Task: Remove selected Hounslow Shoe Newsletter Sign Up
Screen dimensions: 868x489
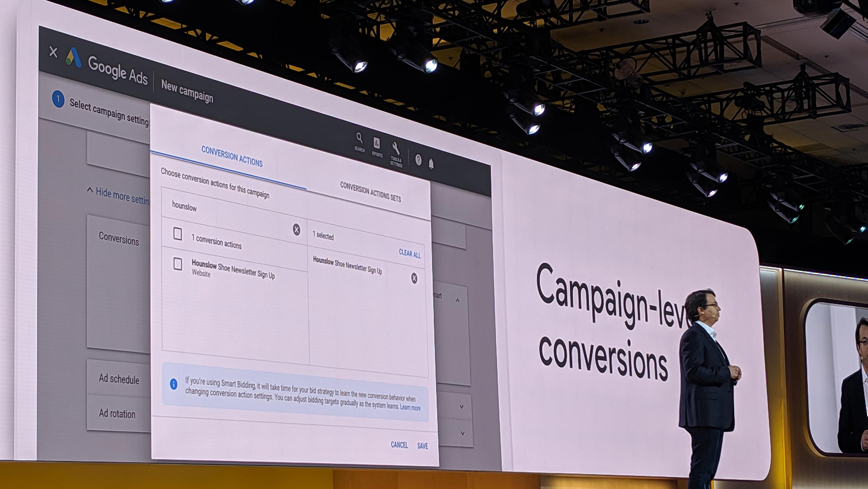Action: [414, 278]
